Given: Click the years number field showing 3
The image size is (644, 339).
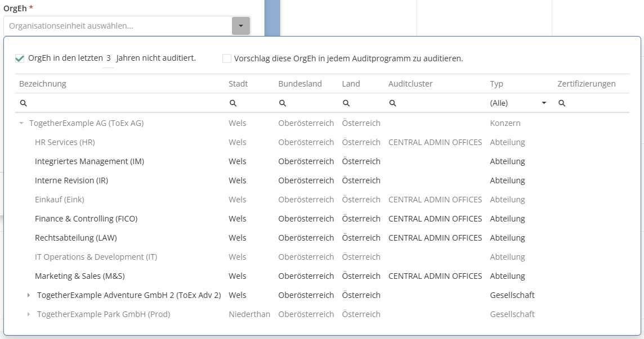Looking at the screenshot, I should tap(109, 58).
